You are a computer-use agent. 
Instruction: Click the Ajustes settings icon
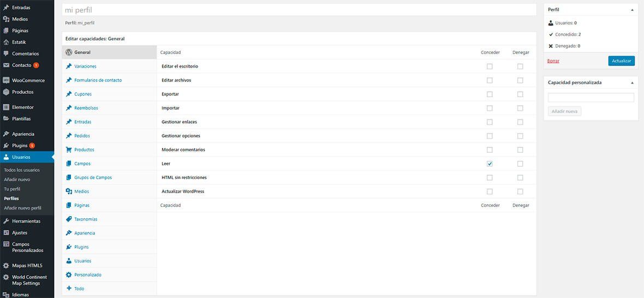pyautogui.click(x=6, y=233)
